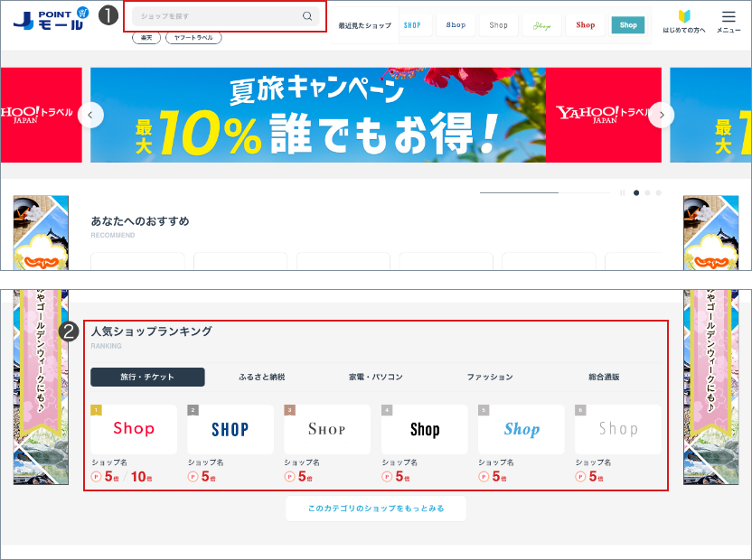752x560 pixels.
Task: Switch to 家電・パソコン ranking tab
Action: (x=376, y=377)
